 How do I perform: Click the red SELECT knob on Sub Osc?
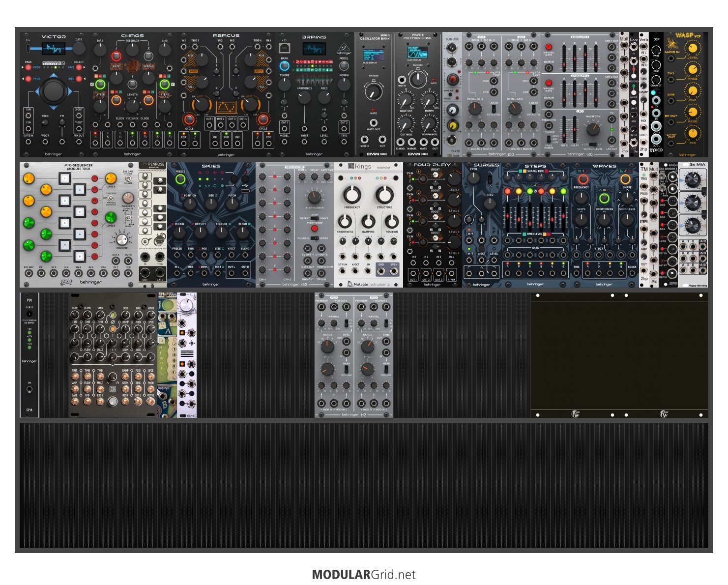pyautogui.click(x=452, y=79)
